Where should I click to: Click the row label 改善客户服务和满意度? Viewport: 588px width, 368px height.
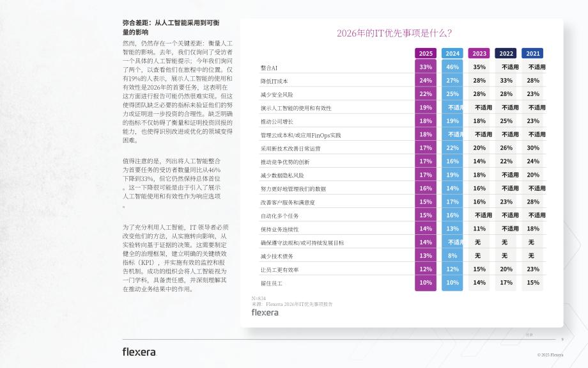288,202
